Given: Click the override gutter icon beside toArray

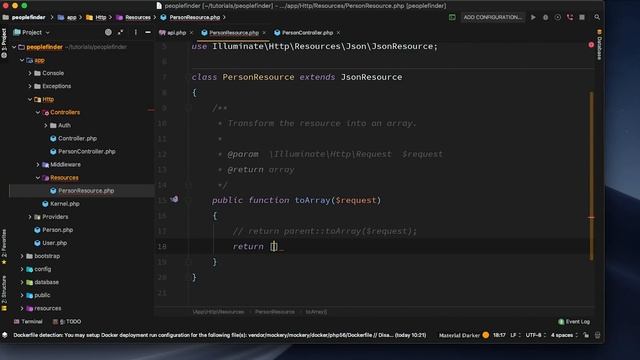Looking at the screenshot, I should [x=174, y=199].
